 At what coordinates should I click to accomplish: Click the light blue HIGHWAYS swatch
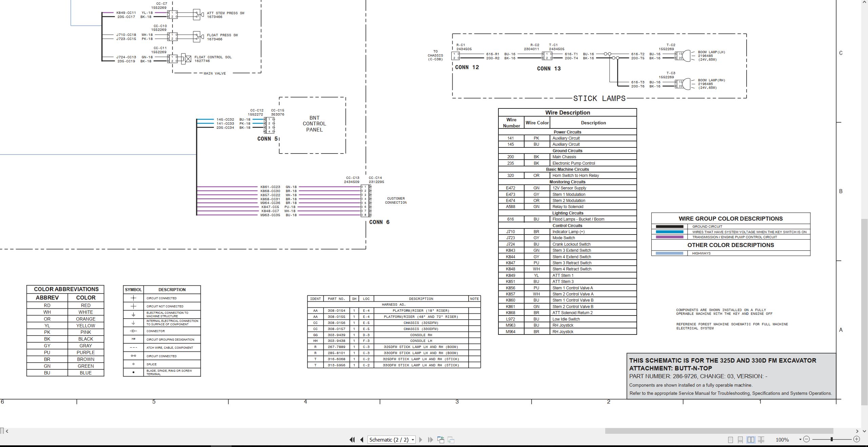669,253
